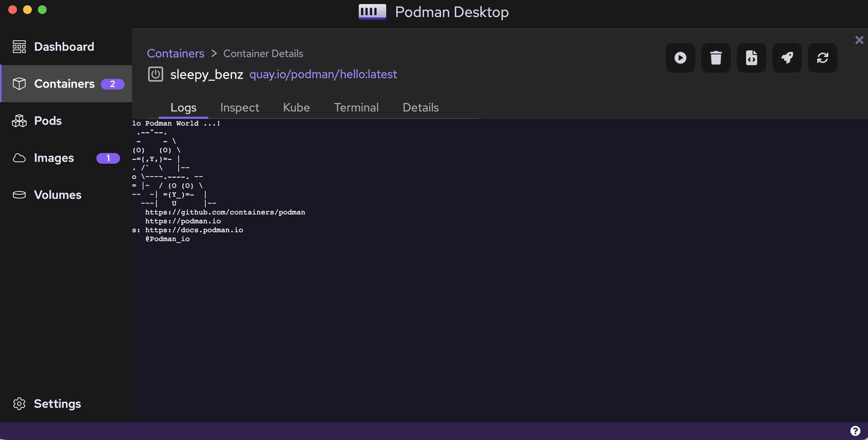Click the Deploy to Kubernetes rocket icon
Screen dimensions: 868x440
point(787,58)
